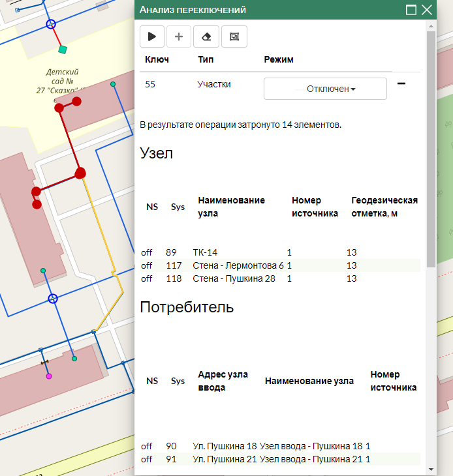The image size is (453, 476).
Task: Click the green square source marker on map
Action: (63, 50)
